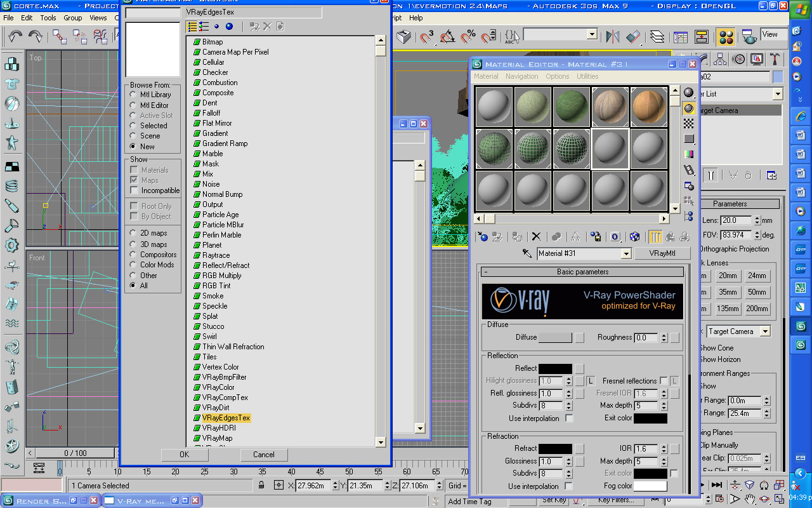Toggle the Percent Snap icon
The image size is (812, 508).
coord(468,37)
